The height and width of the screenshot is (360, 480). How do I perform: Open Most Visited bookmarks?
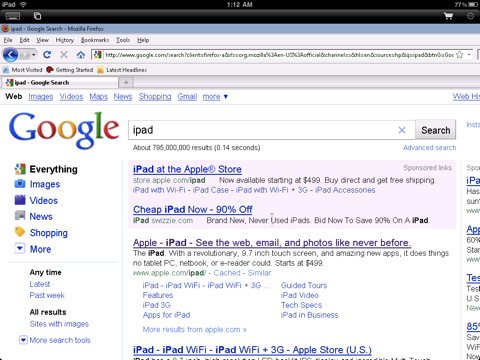pos(23,70)
